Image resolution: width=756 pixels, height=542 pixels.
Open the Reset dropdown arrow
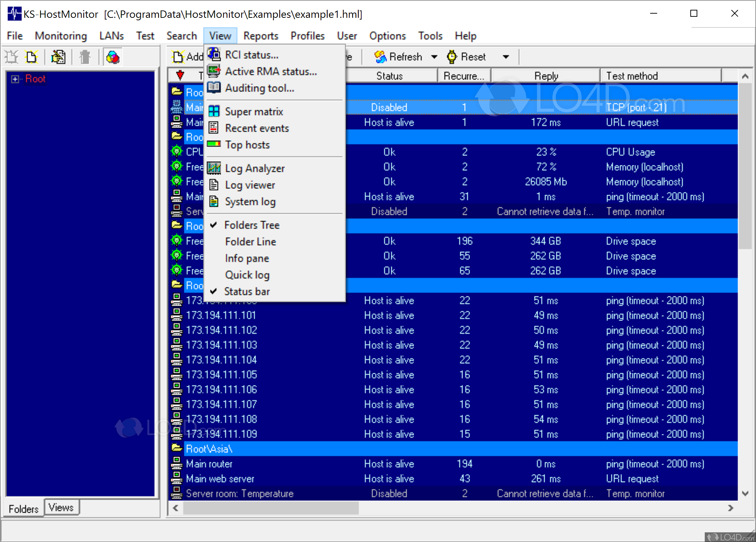point(506,57)
